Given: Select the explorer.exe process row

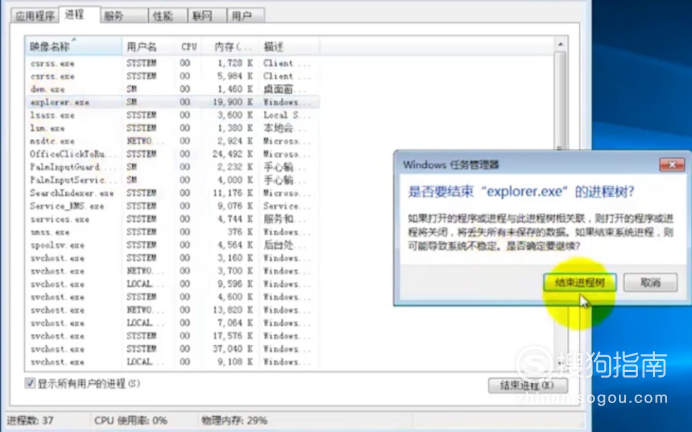Looking at the screenshot, I should point(172,102).
